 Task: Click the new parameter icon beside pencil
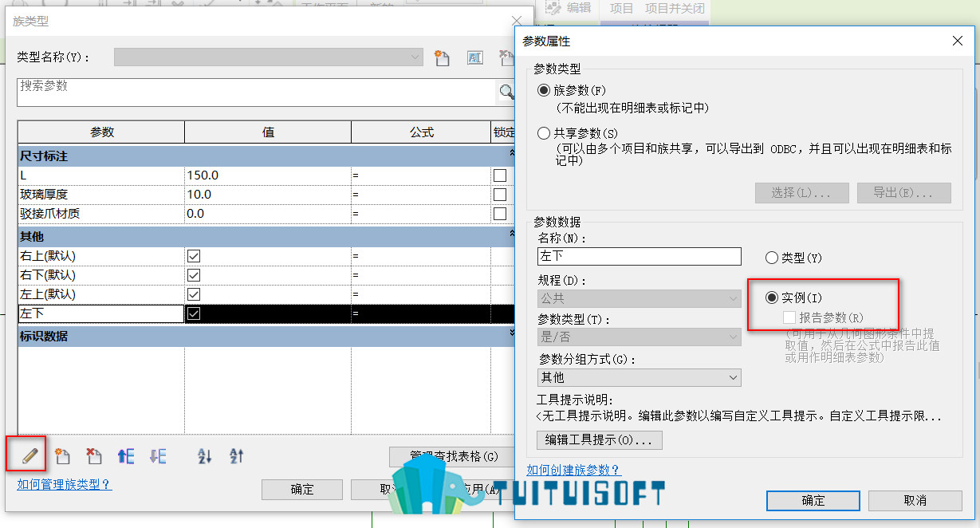(62, 456)
